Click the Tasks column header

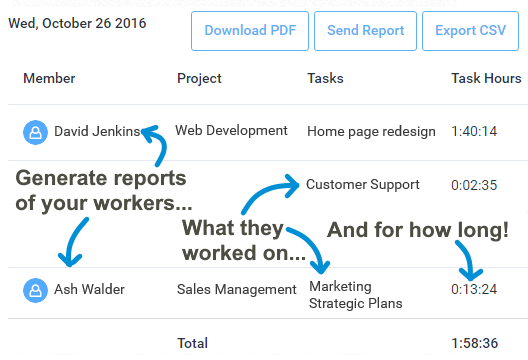325,78
